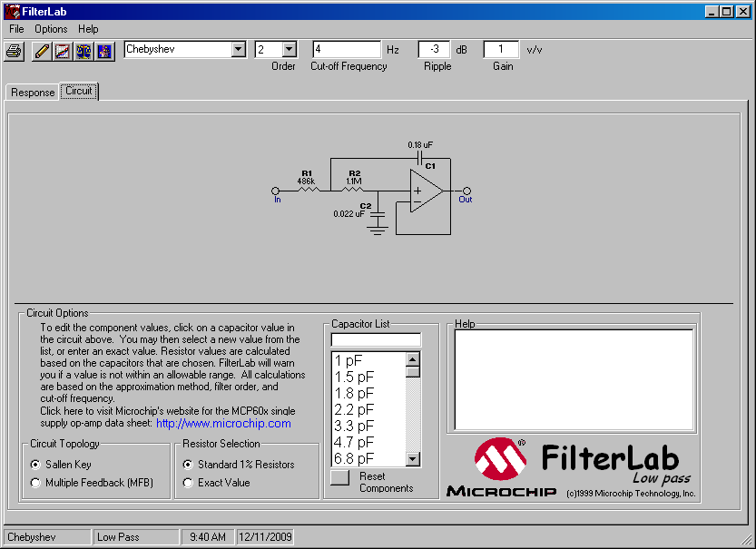Screen dimensions: 756x549
Task: Click the "12/11/2009" status bar date
Action: [265, 537]
